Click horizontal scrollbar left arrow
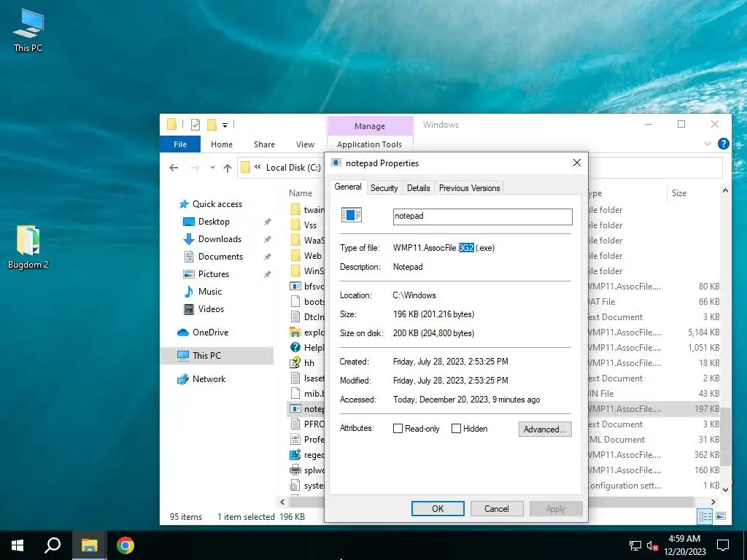This screenshot has height=560, width=747. click(x=282, y=502)
